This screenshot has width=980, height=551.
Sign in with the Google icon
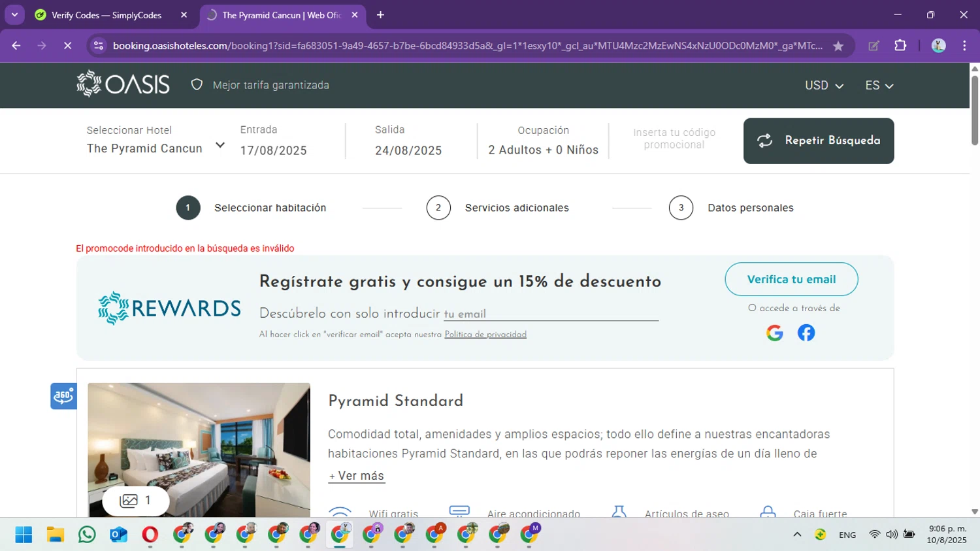coord(775,333)
